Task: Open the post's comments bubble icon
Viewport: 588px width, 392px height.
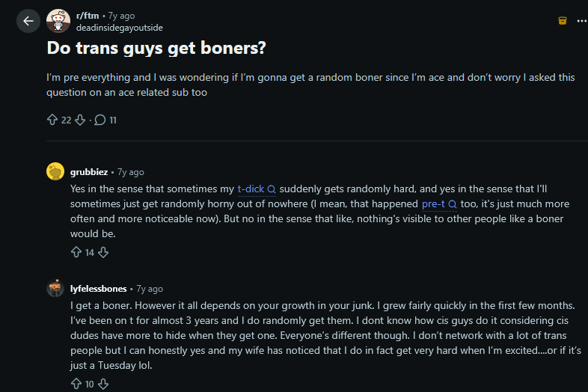Action: 99,120
